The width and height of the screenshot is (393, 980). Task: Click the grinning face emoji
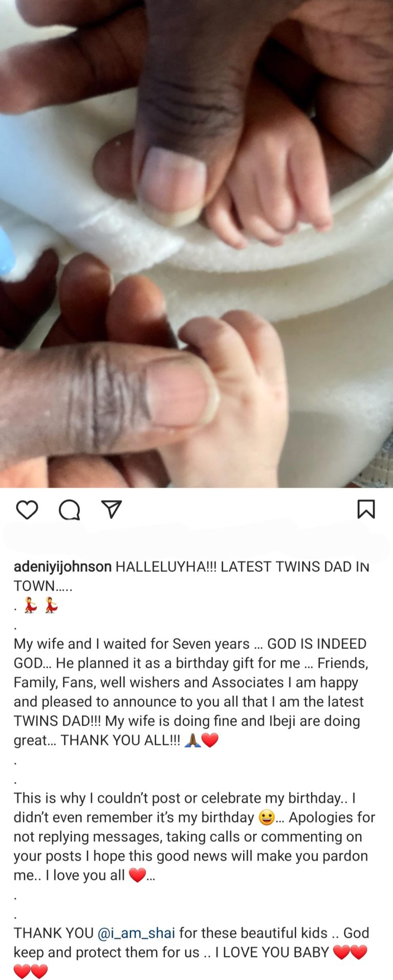coord(267,817)
